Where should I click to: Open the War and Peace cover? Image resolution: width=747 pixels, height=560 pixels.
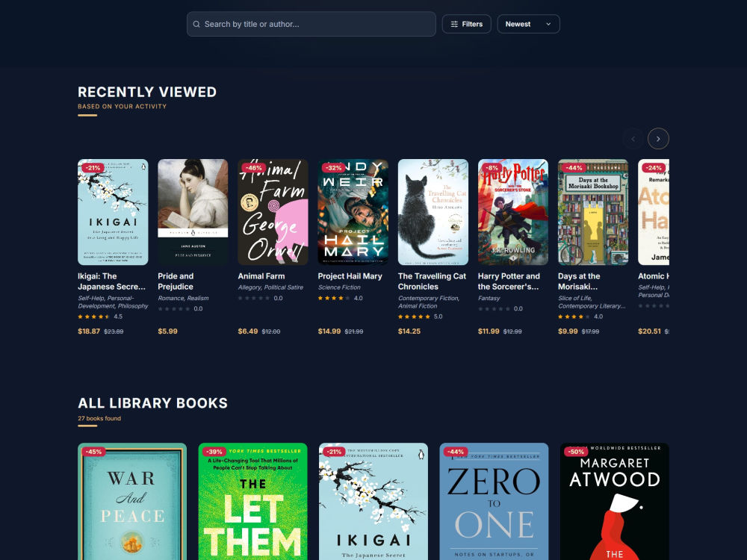(x=132, y=502)
